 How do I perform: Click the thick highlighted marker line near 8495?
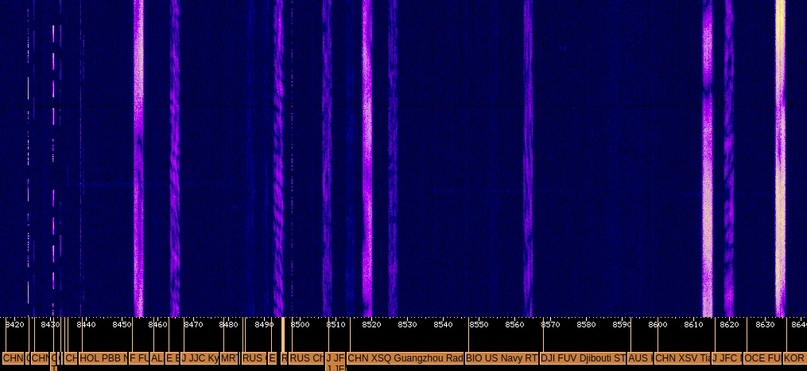pyautogui.click(x=283, y=341)
